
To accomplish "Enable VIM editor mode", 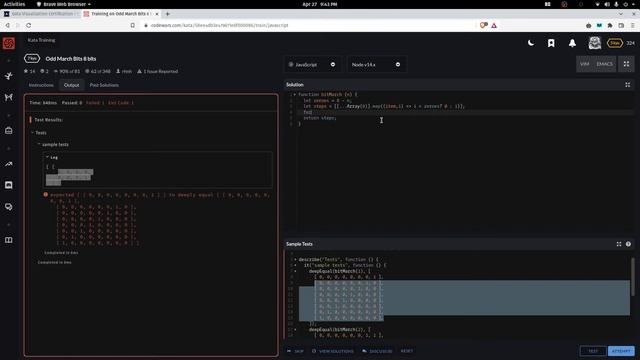I will point(584,64).
